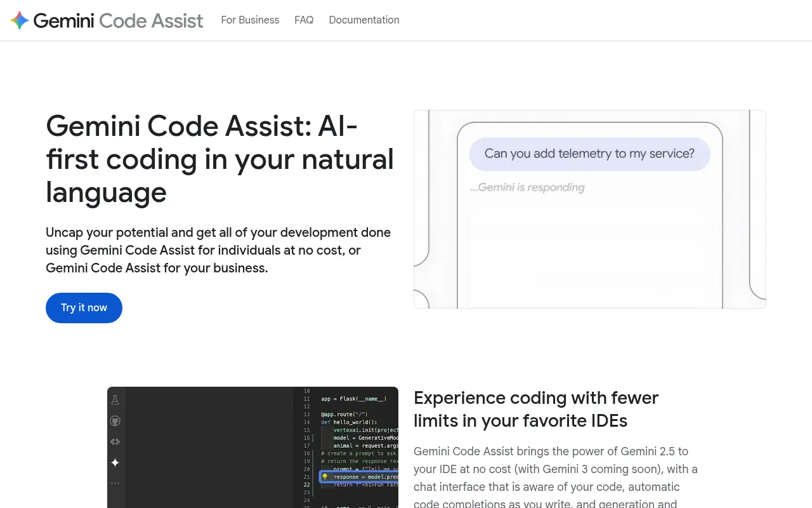Click the Try it now button
This screenshot has width=812, height=508.
[x=84, y=308]
